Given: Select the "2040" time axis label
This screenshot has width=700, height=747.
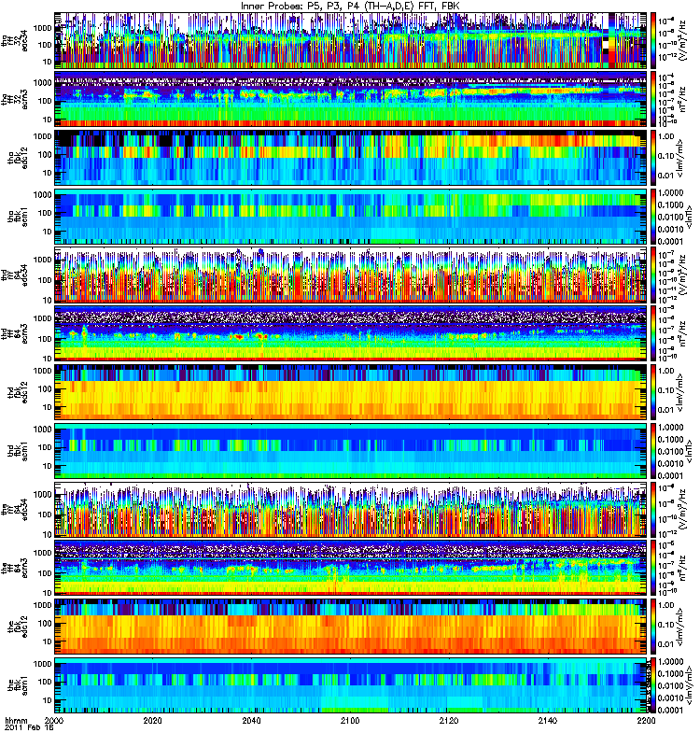Looking at the screenshot, I should (251, 721).
